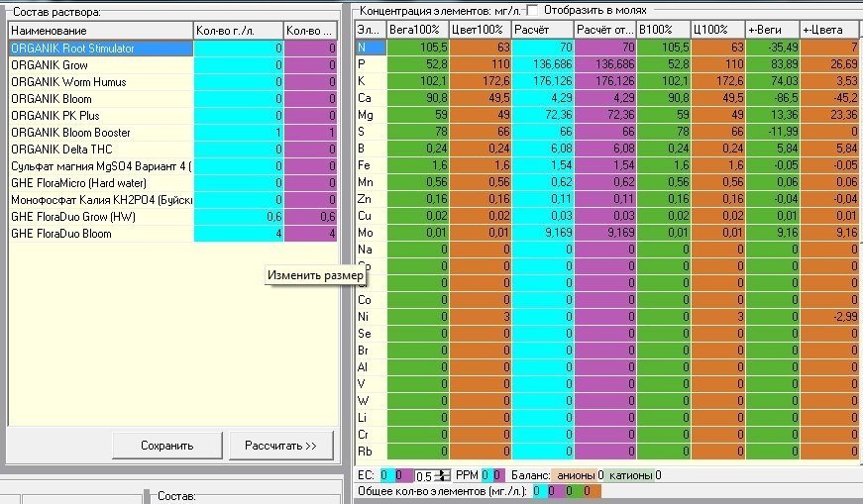Click the 'Наименование' column header

click(x=101, y=31)
